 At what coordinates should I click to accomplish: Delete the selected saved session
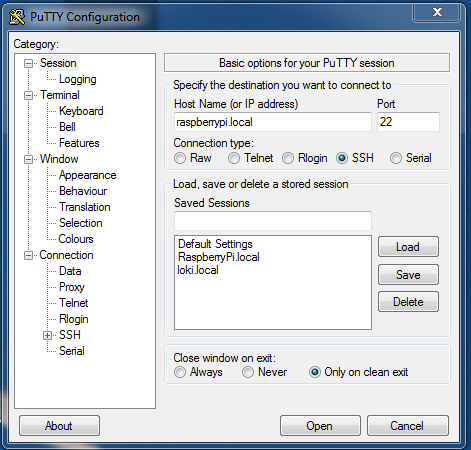click(x=408, y=302)
